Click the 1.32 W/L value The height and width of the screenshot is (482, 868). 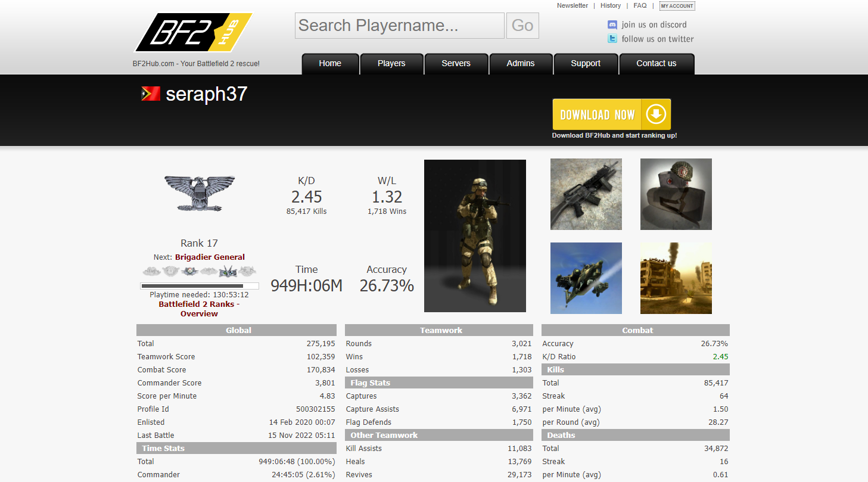click(387, 197)
